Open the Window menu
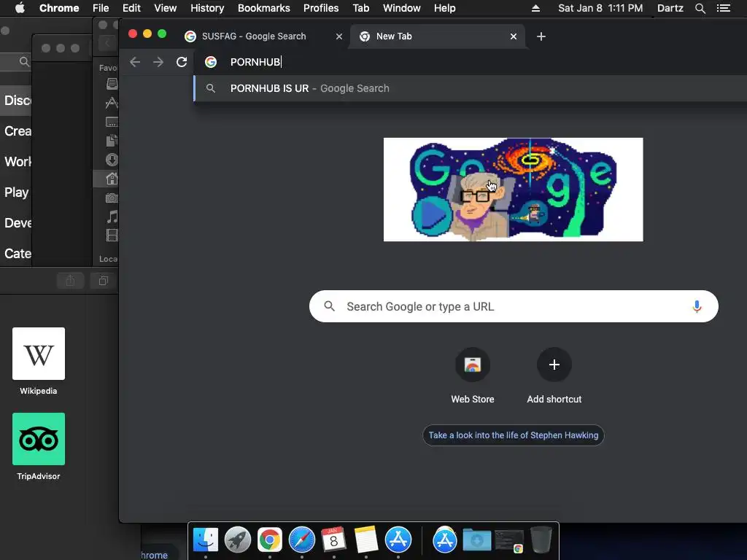The height and width of the screenshot is (560, 747). coord(402,8)
